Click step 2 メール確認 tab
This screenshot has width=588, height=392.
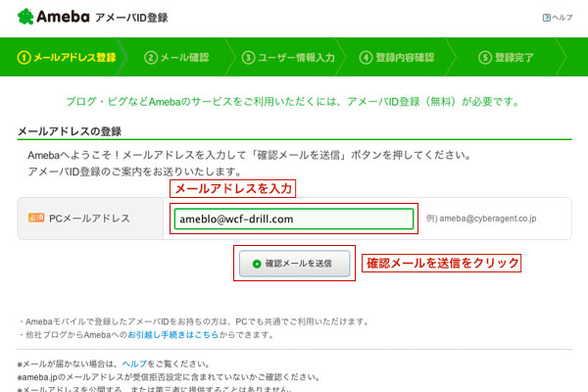pos(176,58)
